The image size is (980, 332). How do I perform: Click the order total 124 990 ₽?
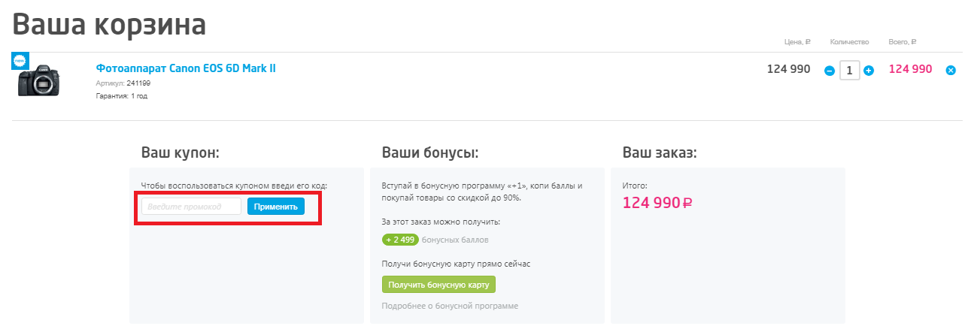[657, 203]
